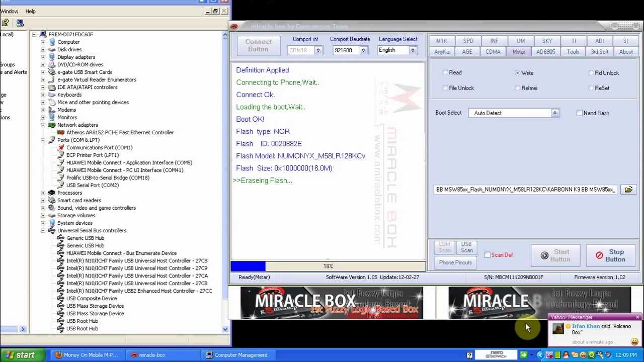Screen dimensions: 644x362
Task: Click the folder browse icon next to file path
Action: [x=628, y=190]
